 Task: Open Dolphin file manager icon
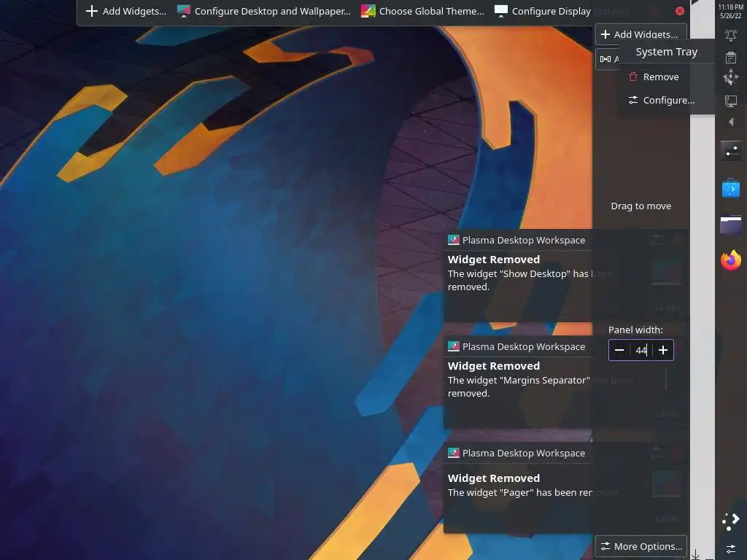(x=731, y=225)
